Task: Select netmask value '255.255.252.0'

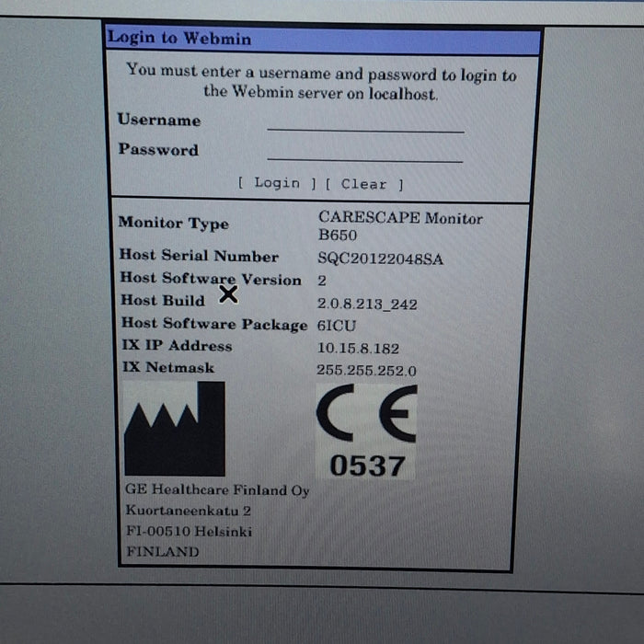Action: 366,371
